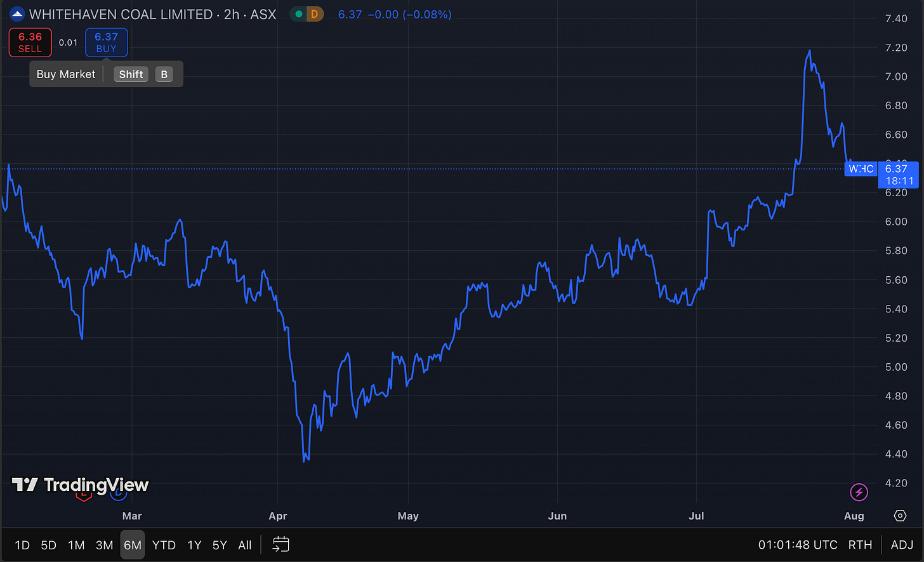Click the 4.80 price axis label
The image size is (924, 562).
[896, 396]
